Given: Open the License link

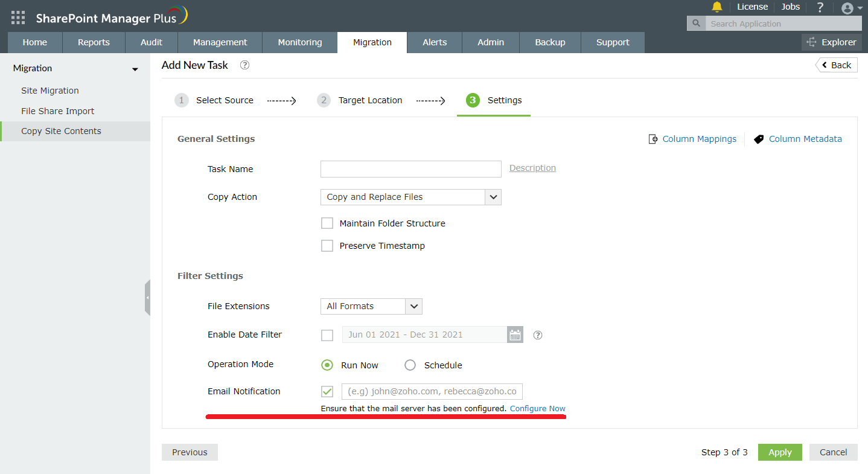Looking at the screenshot, I should 753,7.
